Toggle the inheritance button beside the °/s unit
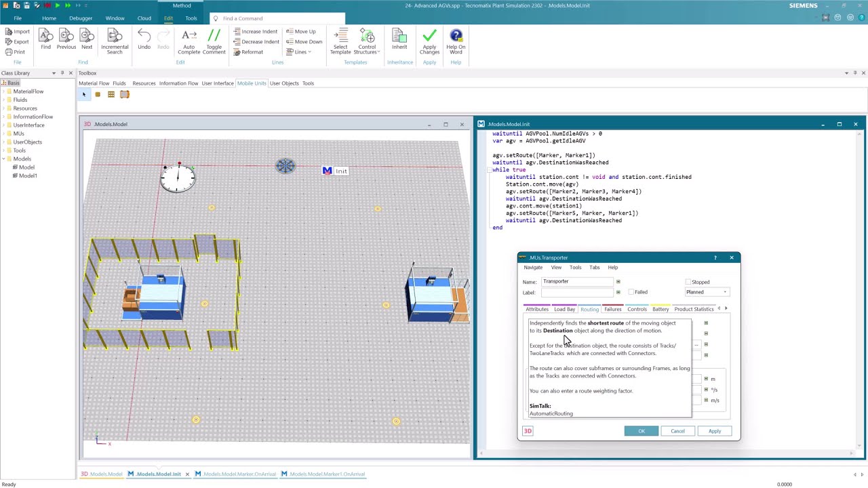The image size is (868, 488). click(x=706, y=390)
